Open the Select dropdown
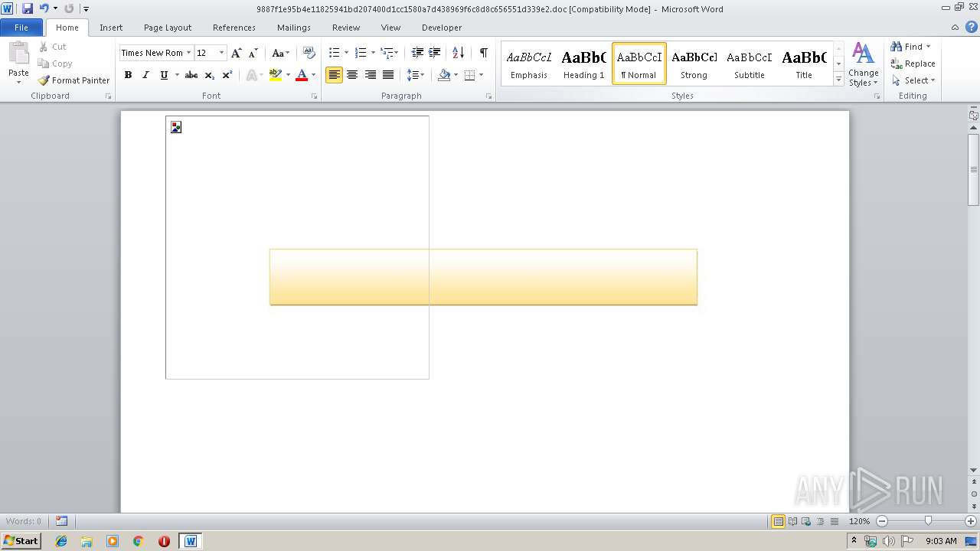Image resolution: width=980 pixels, height=551 pixels. coord(913,80)
